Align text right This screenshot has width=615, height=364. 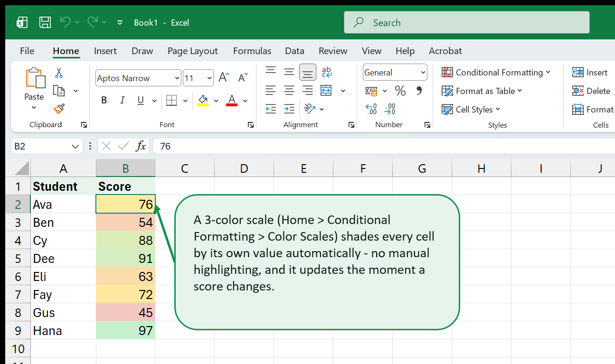click(x=308, y=90)
